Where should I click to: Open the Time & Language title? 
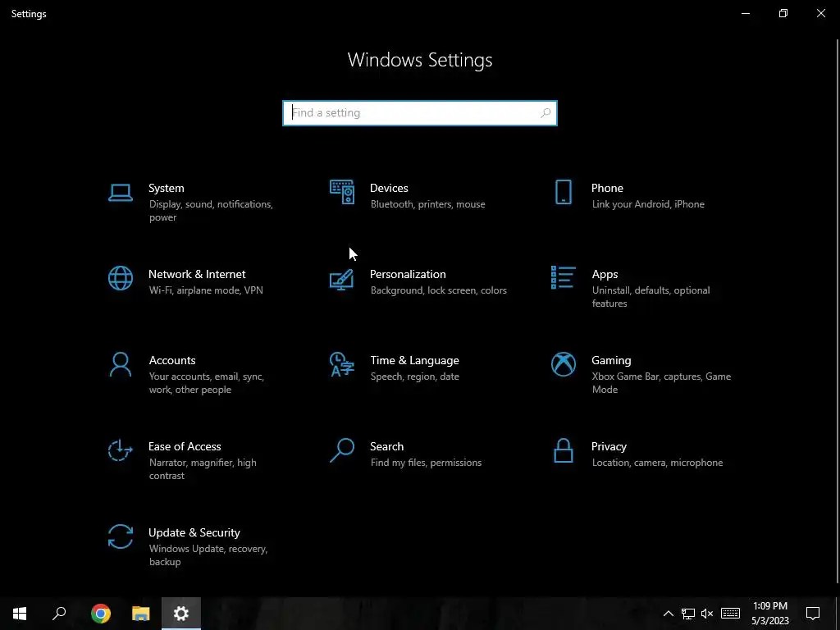414,361
